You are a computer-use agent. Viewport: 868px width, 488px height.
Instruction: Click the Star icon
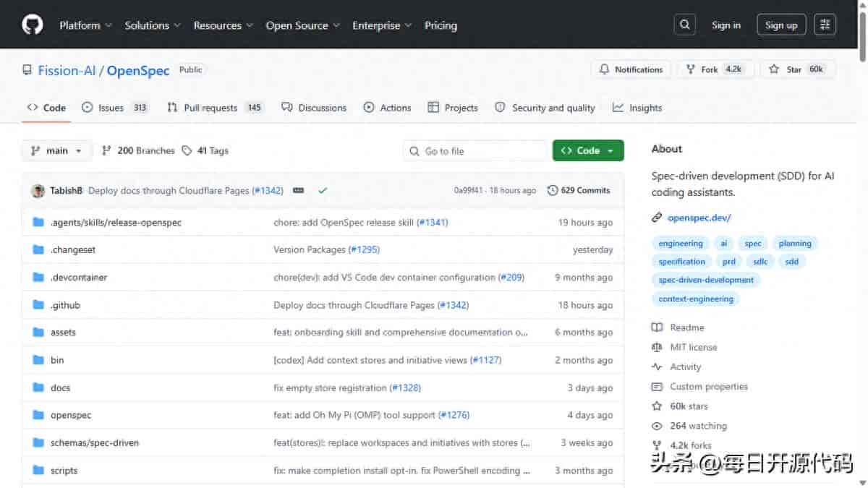774,69
